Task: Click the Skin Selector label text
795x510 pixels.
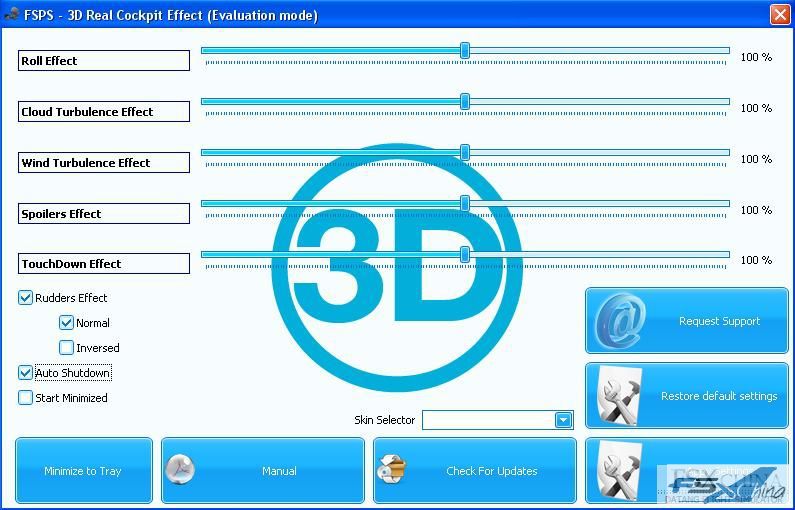Action: (x=384, y=420)
